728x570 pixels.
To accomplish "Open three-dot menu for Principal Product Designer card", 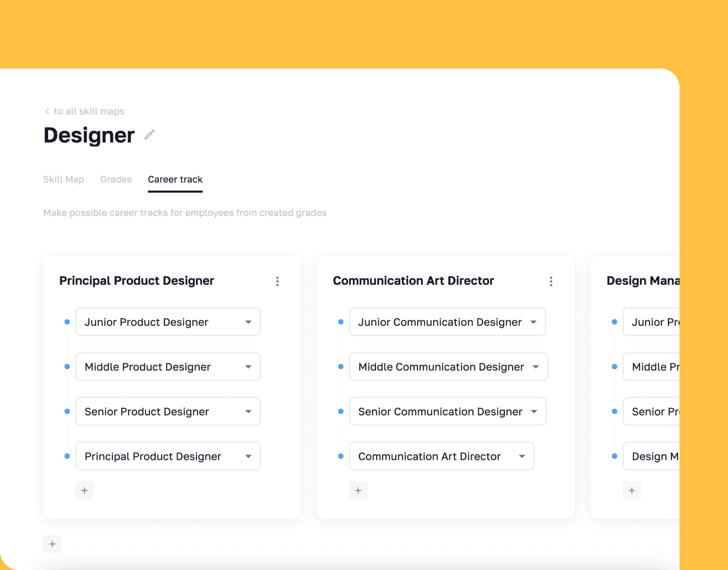I will tap(277, 281).
